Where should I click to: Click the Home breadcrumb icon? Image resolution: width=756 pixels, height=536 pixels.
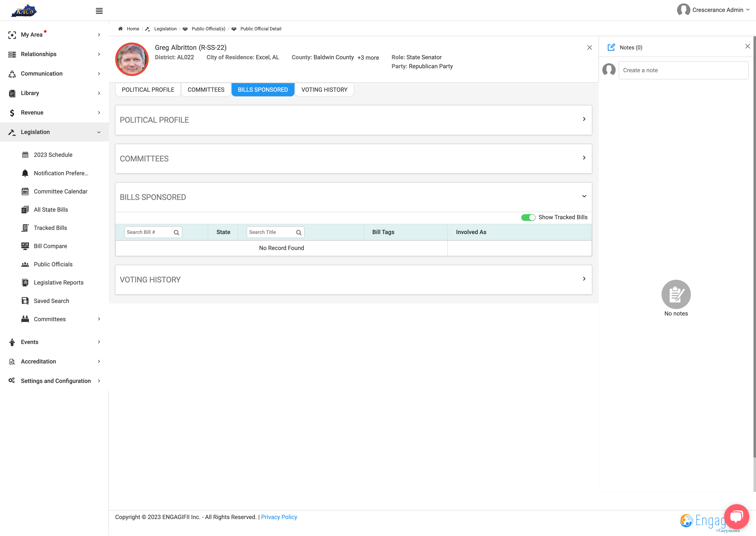pos(120,29)
